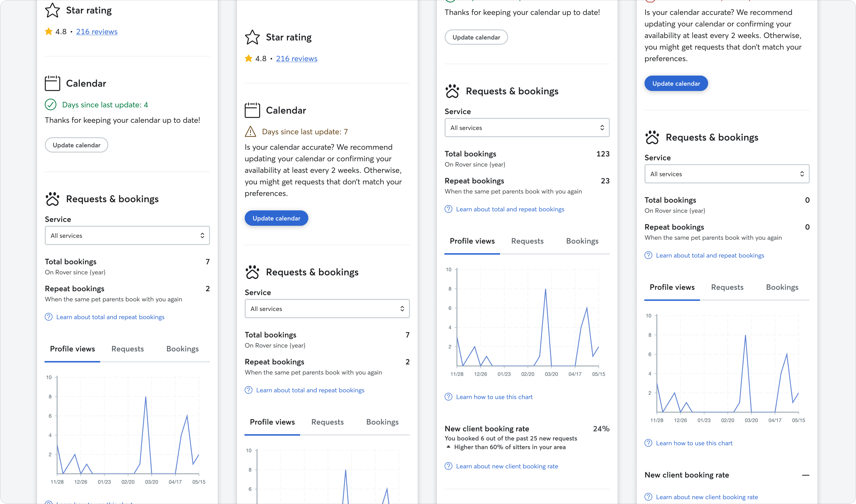The image size is (856, 504).
Task: Open 'Learn about new client booking rate' in third card
Action: (507, 466)
